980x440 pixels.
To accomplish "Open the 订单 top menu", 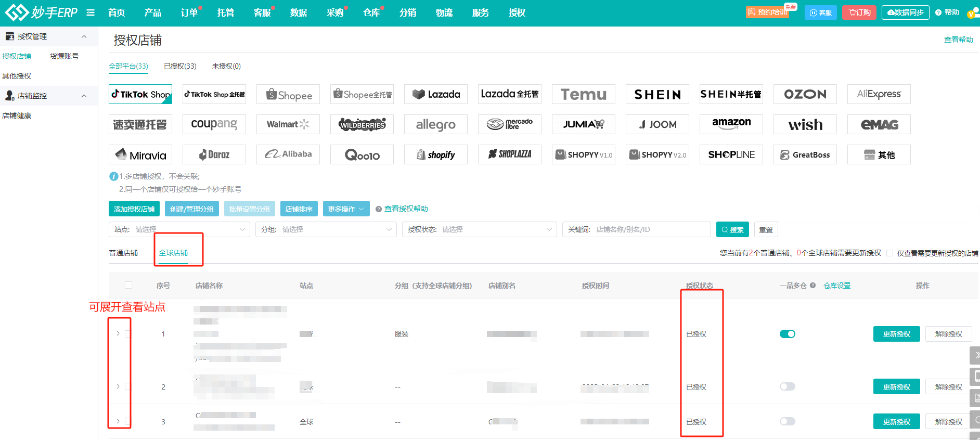I will tap(189, 12).
